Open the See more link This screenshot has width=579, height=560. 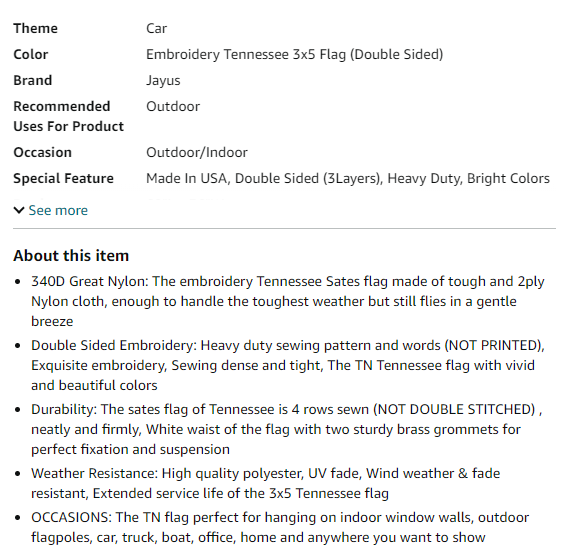(58, 210)
